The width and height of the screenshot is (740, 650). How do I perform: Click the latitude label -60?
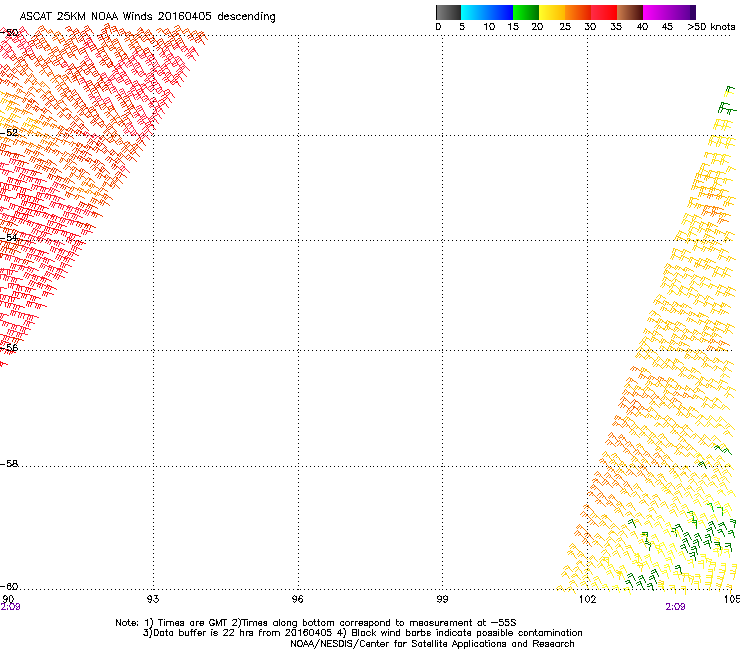pyautogui.click(x=9, y=586)
